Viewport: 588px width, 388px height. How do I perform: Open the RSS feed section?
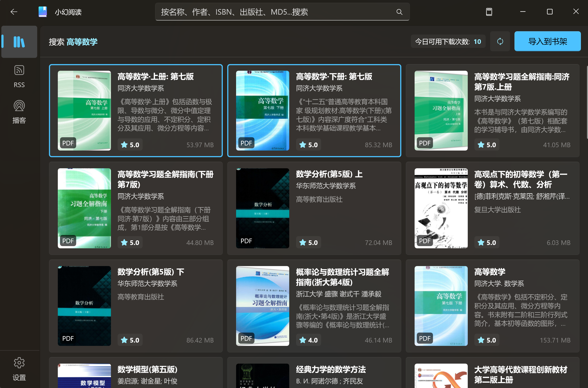[19, 76]
